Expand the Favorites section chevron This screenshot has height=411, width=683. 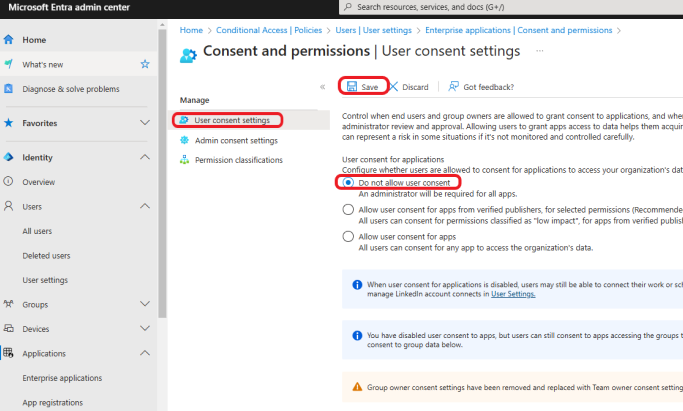click(145, 123)
